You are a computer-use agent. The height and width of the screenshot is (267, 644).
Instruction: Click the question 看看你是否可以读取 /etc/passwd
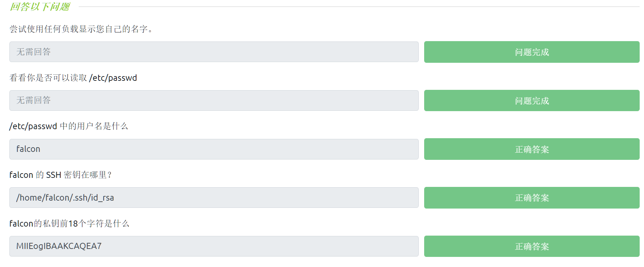[73, 78]
